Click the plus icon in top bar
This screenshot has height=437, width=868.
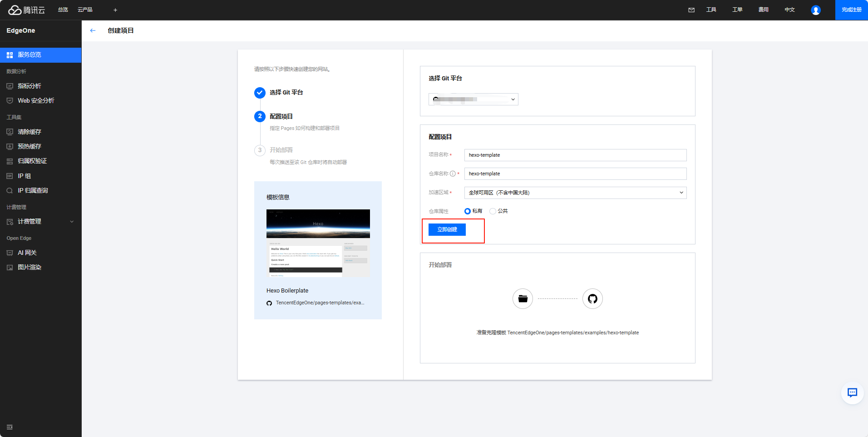click(115, 10)
